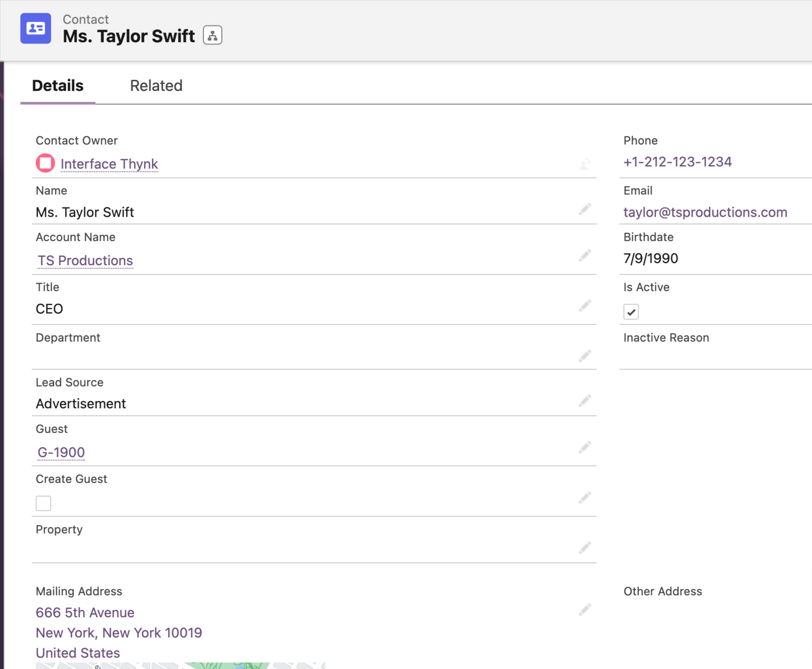The height and width of the screenshot is (669, 812).
Task: Switch to the Details tab
Action: pos(57,86)
